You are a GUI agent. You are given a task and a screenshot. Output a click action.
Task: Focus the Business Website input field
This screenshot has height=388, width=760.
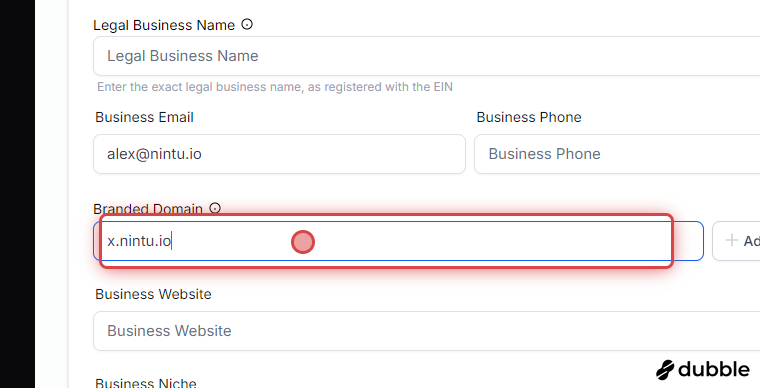(427, 331)
